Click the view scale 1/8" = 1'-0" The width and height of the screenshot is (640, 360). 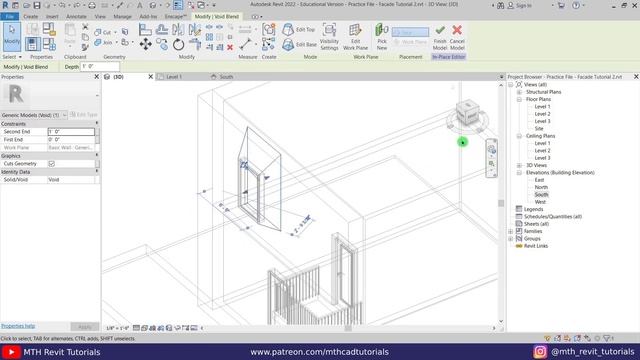click(x=118, y=328)
